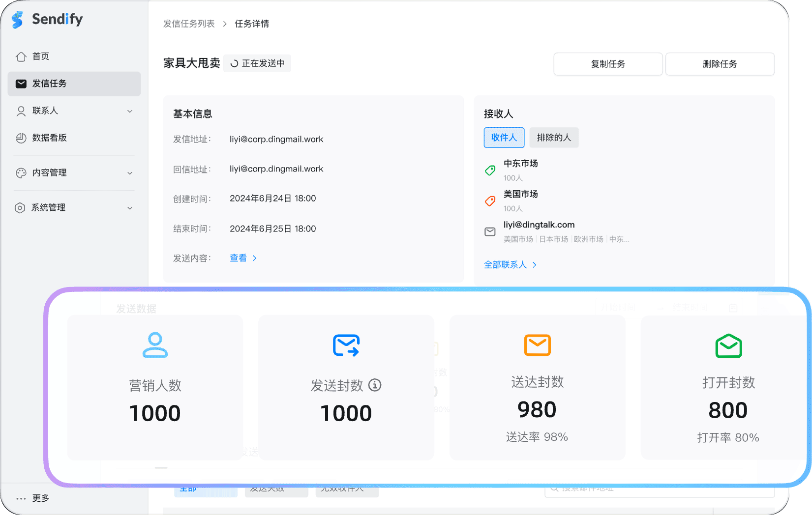812x515 pixels.
Task: Switch to the 排除的人 option
Action: coord(554,138)
